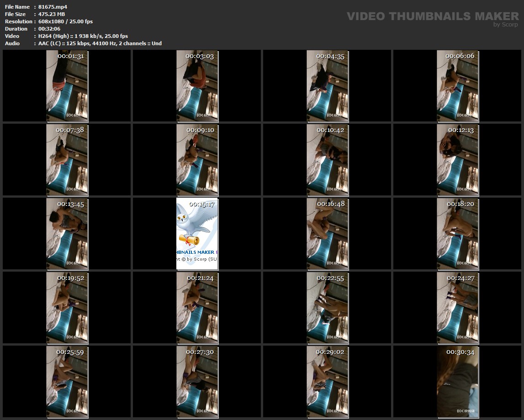Click the frame labeled 00:09:10

[197, 160]
